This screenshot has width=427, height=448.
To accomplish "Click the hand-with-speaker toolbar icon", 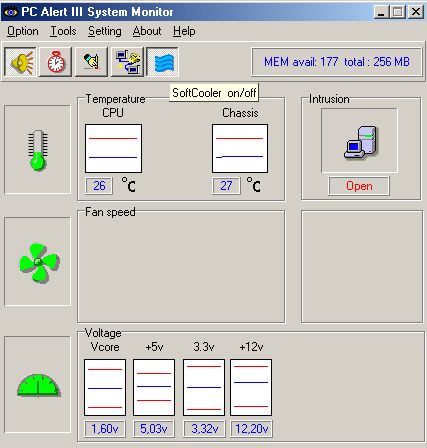I will pyautogui.click(x=91, y=62).
